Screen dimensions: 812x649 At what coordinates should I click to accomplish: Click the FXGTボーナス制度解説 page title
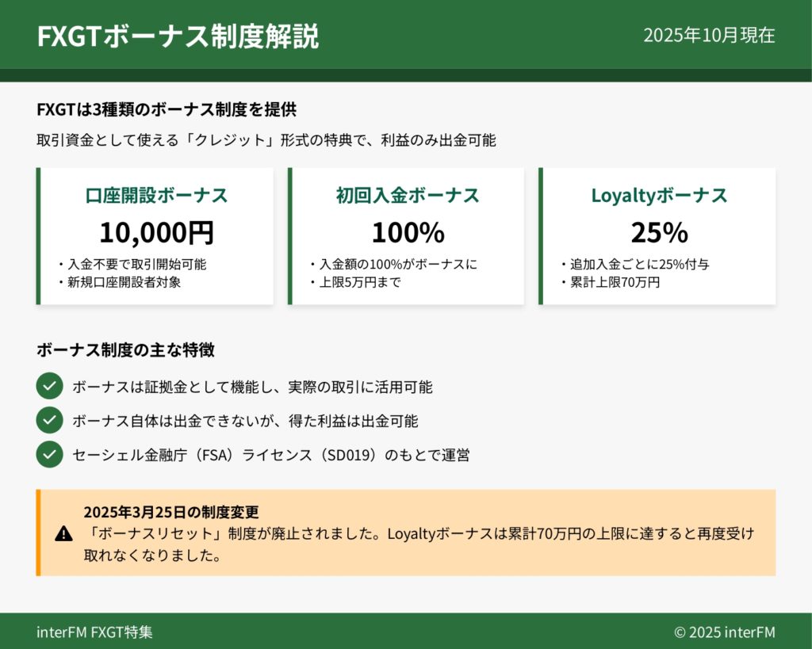tap(178, 36)
